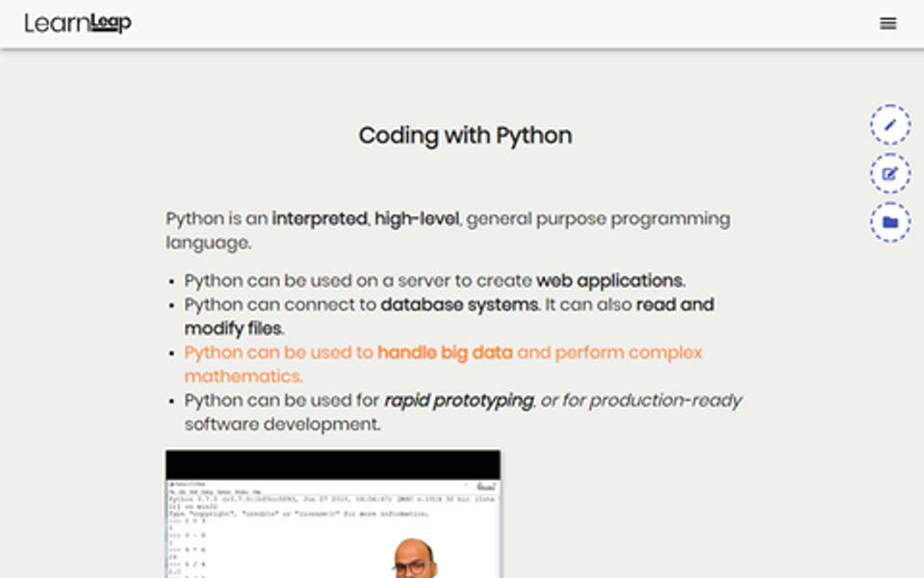Click the italic bold 'rapid prototyping' text

458,401
